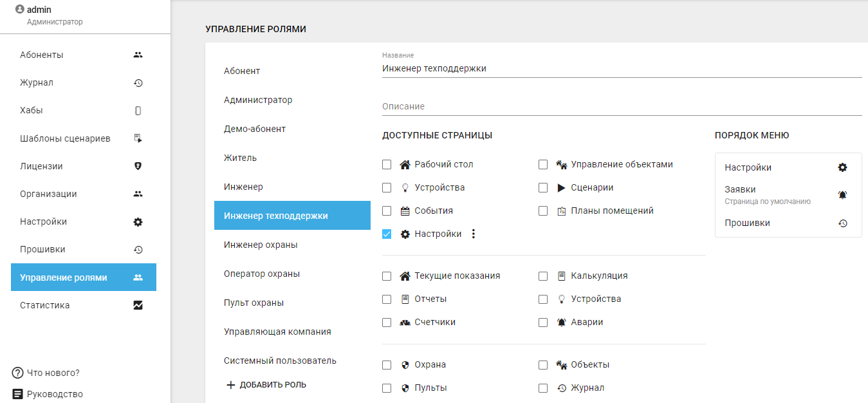868x403 pixels.
Task: Click the Заявки alarm icon in menu order
Action: click(842, 195)
